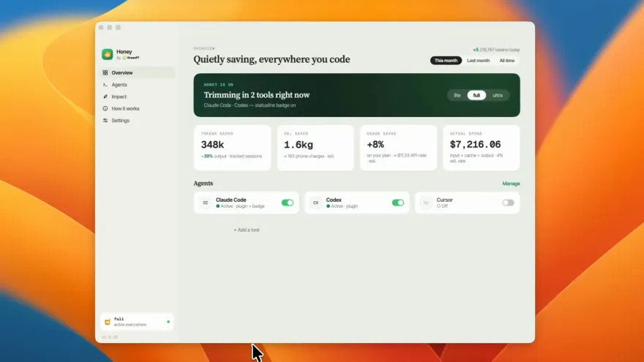Click the Impact leaf icon in sidebar

(105, 97)
